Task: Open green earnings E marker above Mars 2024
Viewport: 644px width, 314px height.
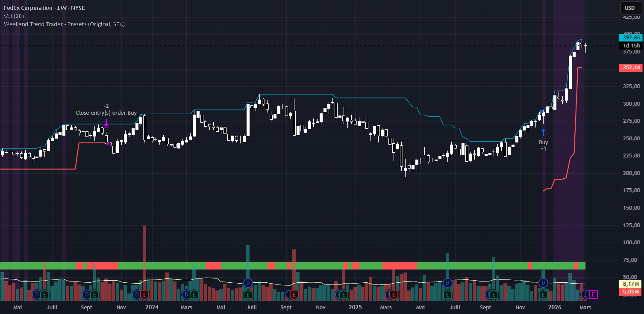Action: (194, 295)
